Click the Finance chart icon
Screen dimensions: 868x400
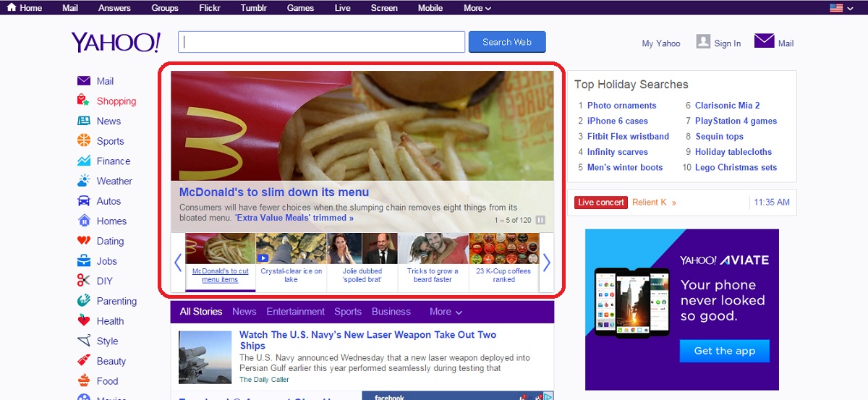pos(83,161)
